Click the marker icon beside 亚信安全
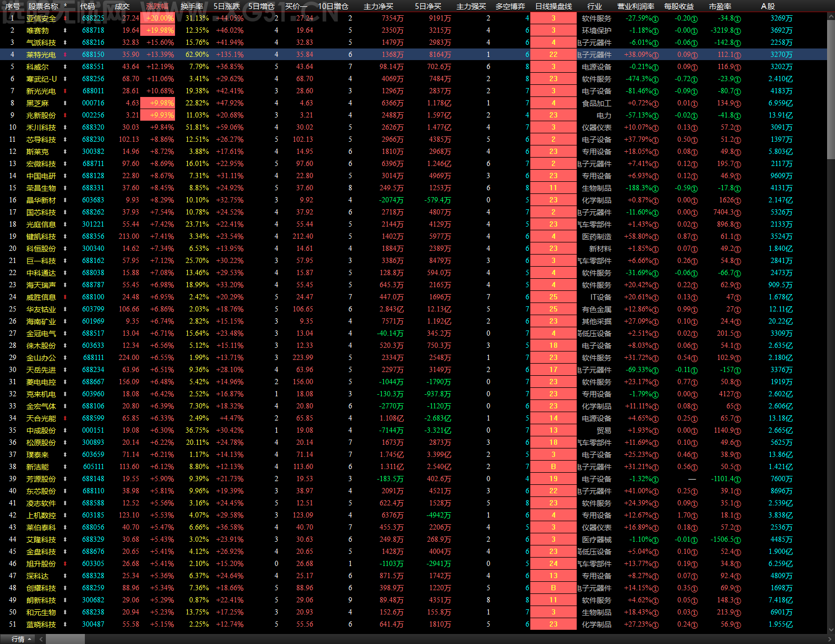This screenshot has height=644, width=835. pos(65,18)
